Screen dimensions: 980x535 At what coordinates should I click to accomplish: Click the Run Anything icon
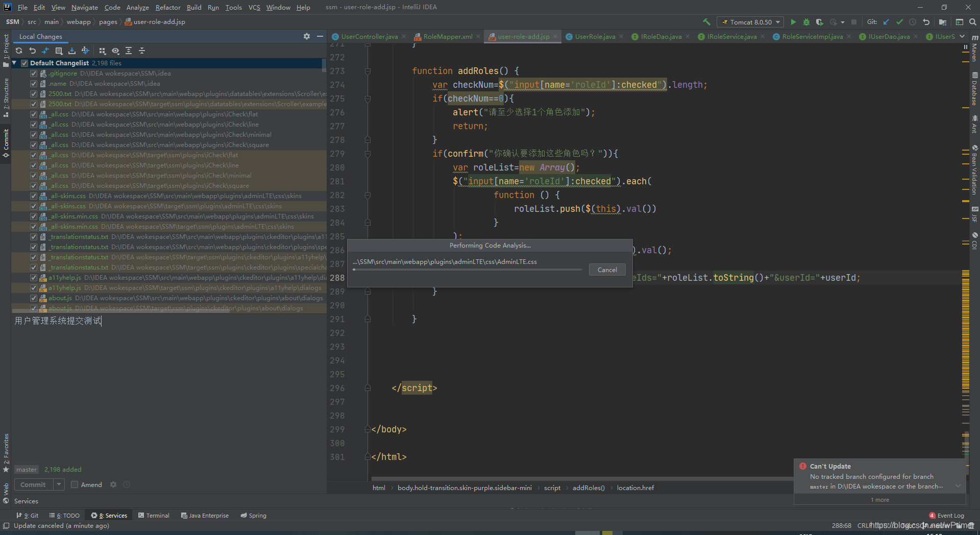(x=960, y=22)
